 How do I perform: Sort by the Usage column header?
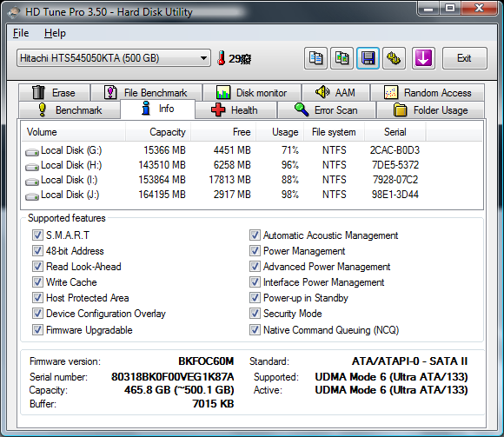point(280,132)
